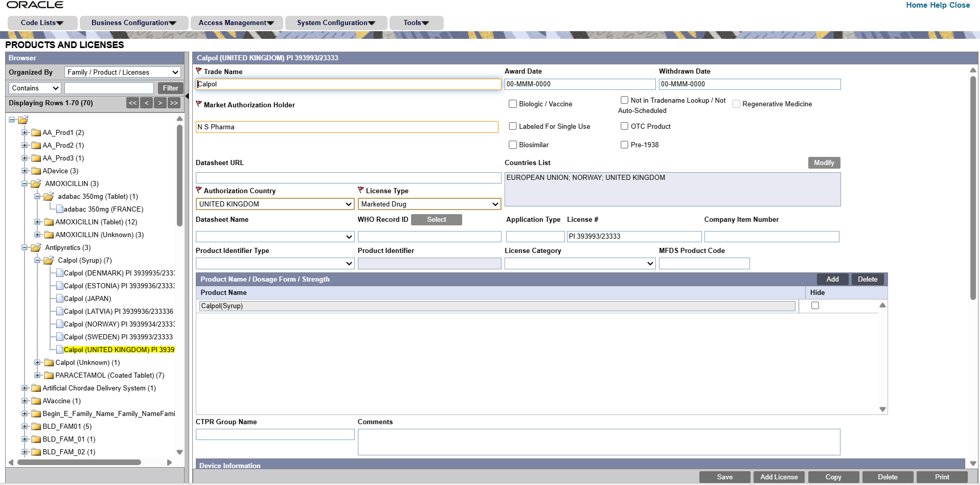The height and width of the screenshot is (485, 980).
Task: Click the adabac 350mg (FRANCE) document icon
Action: (x=60, y=209)
